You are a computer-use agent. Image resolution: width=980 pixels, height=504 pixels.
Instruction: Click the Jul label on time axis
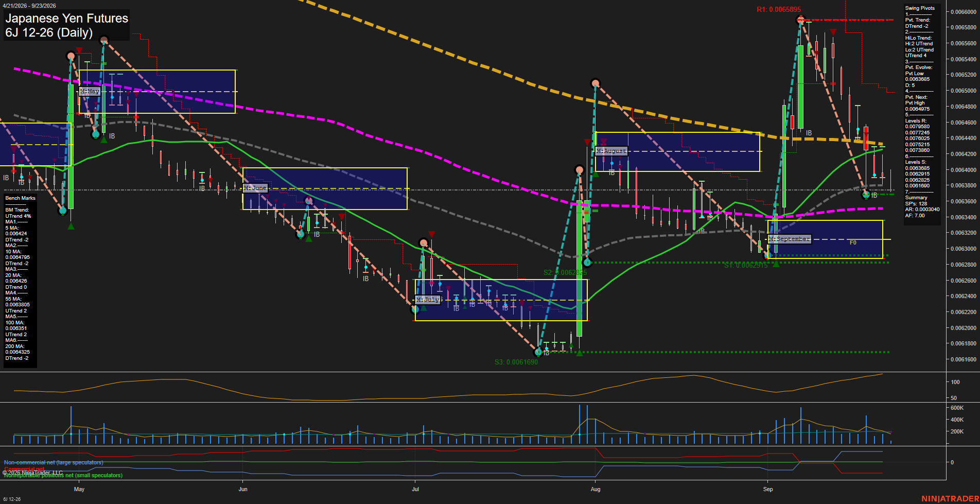click(415, 489)
